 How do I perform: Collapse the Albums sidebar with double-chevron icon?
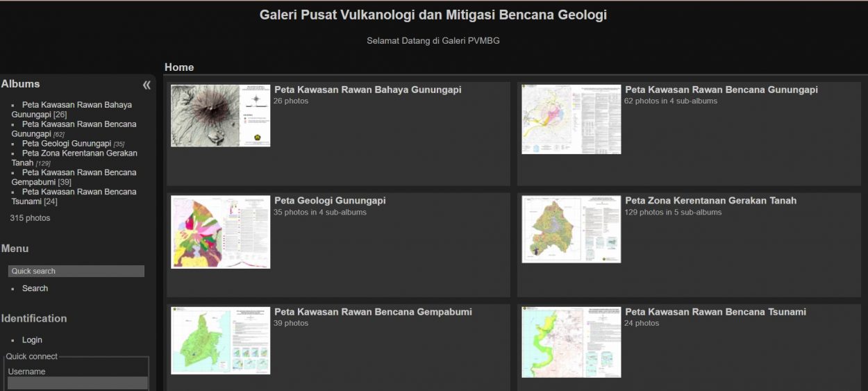[147, 85]
